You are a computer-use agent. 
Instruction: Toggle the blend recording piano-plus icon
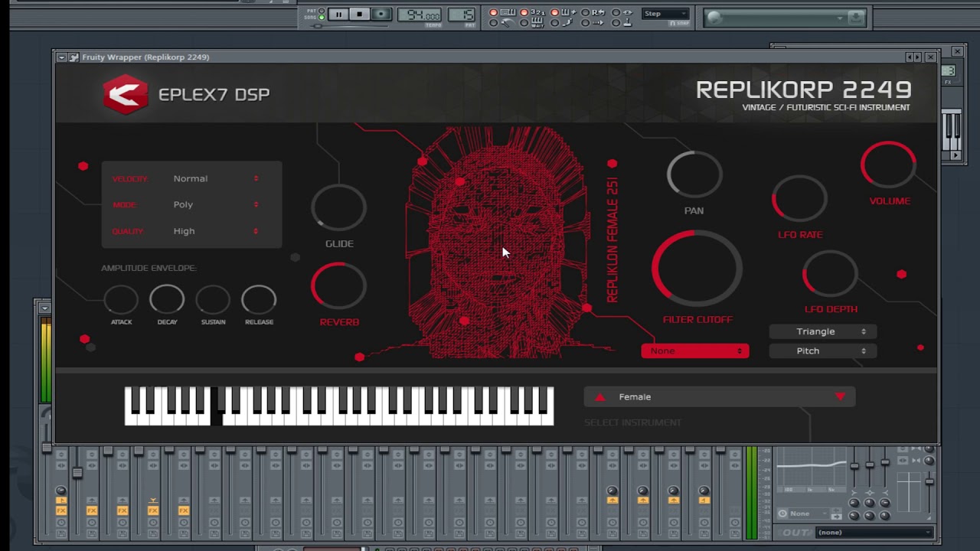pos(568,12)
